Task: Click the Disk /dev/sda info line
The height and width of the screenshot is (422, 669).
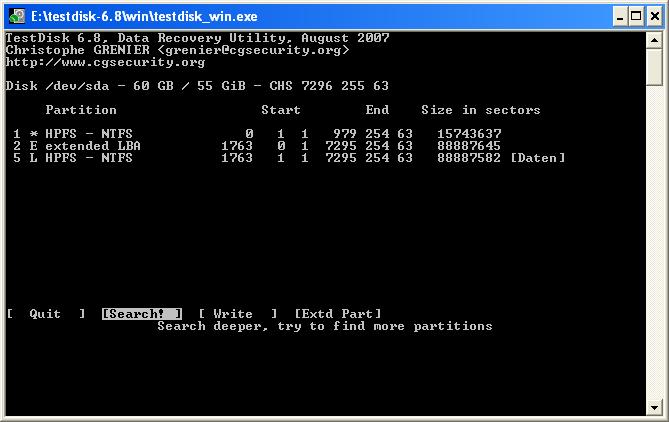Action: (197, 86)
